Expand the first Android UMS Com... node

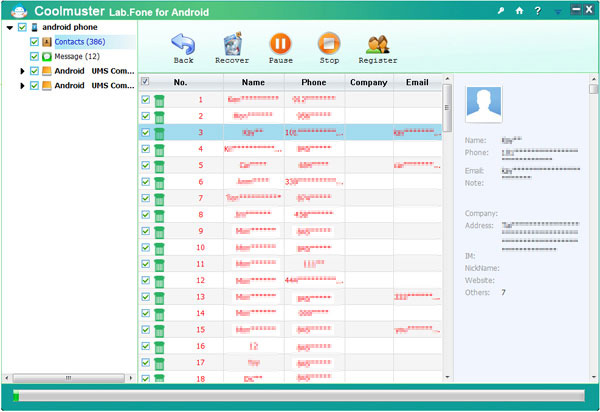pos(23,71)
